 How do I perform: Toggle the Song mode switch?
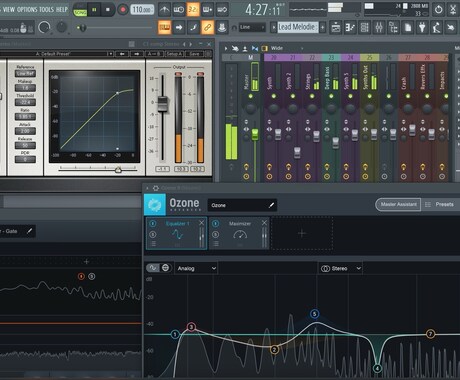80,12
